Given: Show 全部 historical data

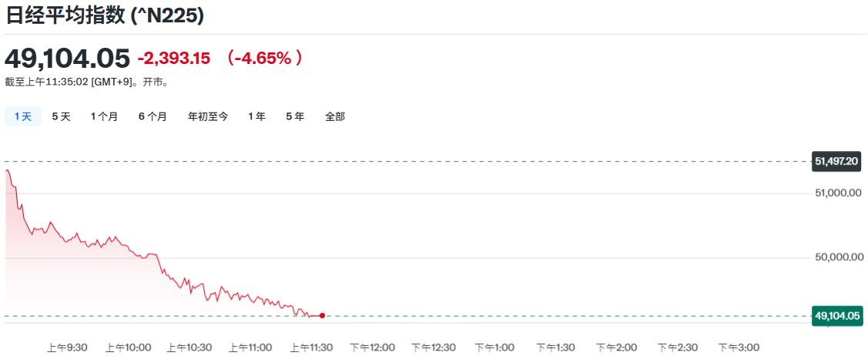Looking at the screenshot, I should click(x=335, y=116).
